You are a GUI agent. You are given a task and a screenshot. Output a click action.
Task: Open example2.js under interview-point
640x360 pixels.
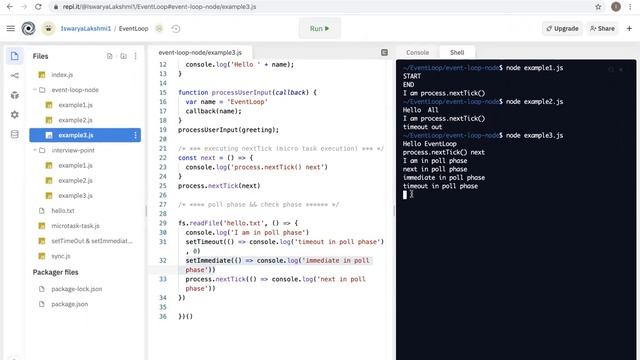click(76, 180)
